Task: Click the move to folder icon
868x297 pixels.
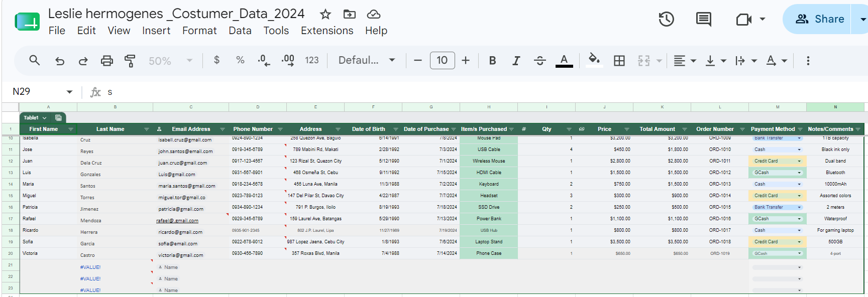Action: point(350,14)
